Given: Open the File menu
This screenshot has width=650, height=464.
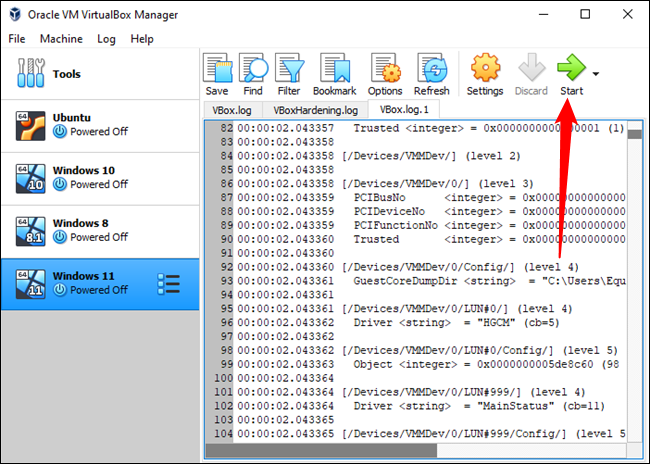Looking at the screenshot, I should (x=17, y=39).
